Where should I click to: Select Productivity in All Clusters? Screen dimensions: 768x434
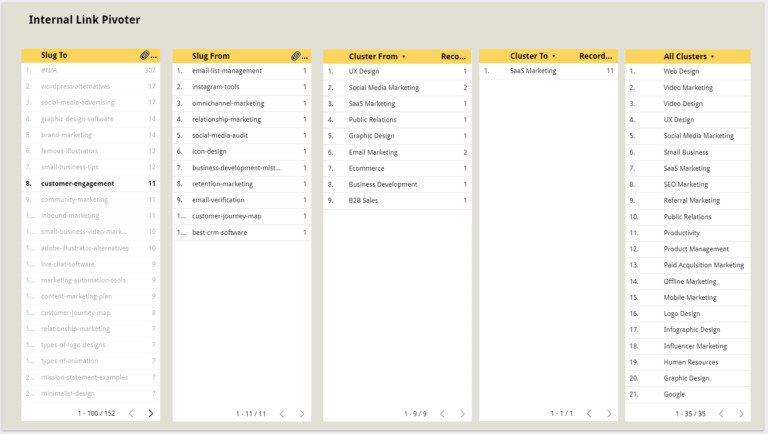688,233
